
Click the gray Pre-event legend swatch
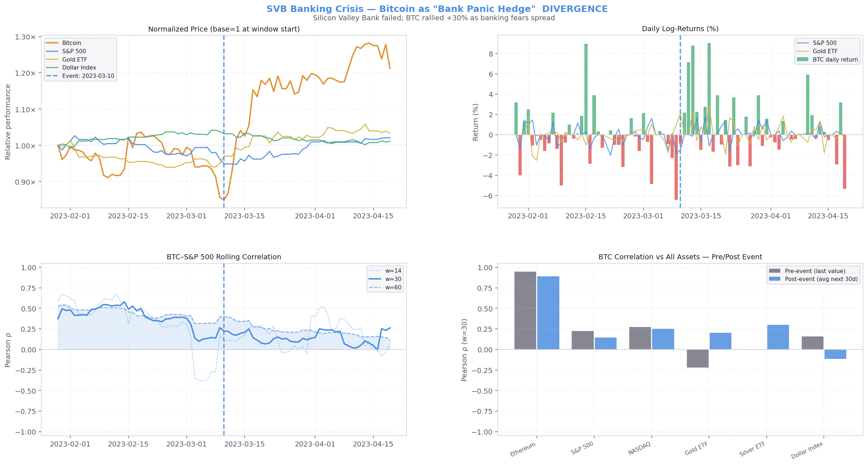click(x=775, y=271)
